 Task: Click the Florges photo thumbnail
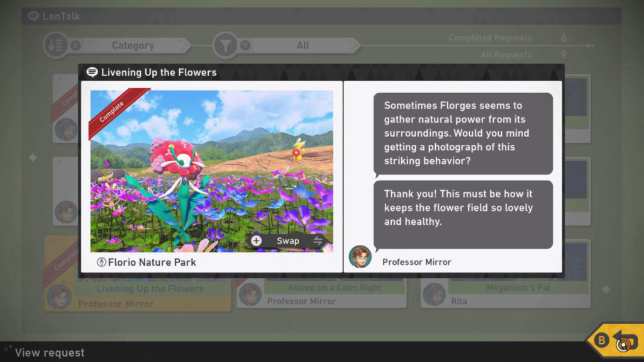tap(211, 171)
